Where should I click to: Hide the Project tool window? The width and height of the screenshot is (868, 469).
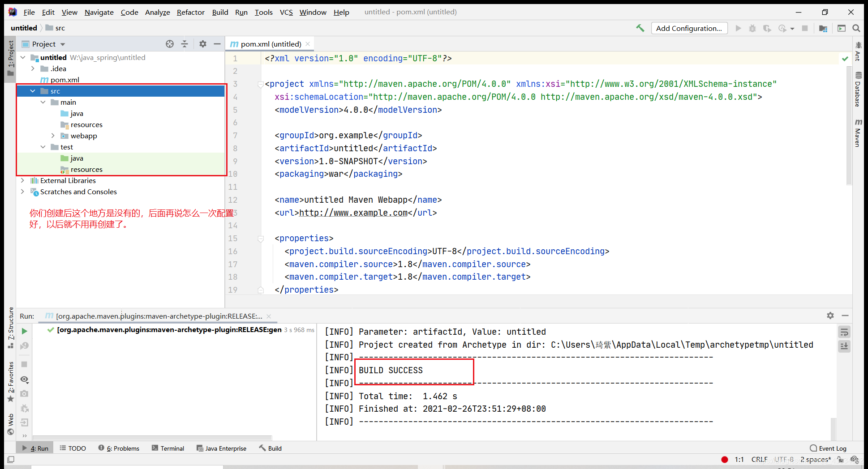[x=217, y=44]
